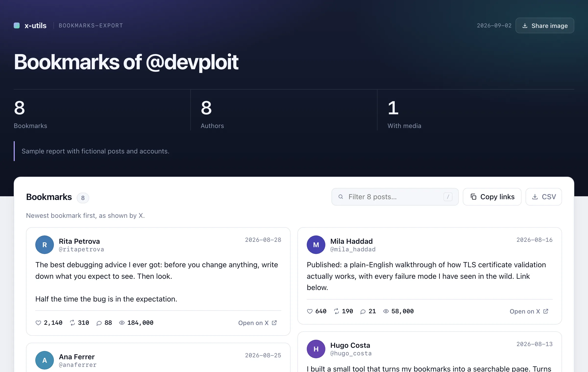Image resolution: width=588 pixels, height=372 pixels.
Task: Click Rita Petrova's avatar
Action: [x=45, y=245]
